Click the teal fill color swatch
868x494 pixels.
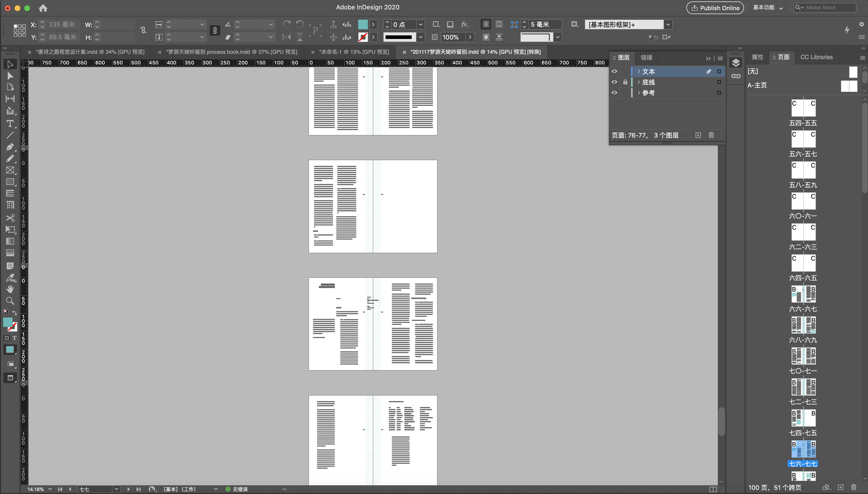(x=363, y=24)
